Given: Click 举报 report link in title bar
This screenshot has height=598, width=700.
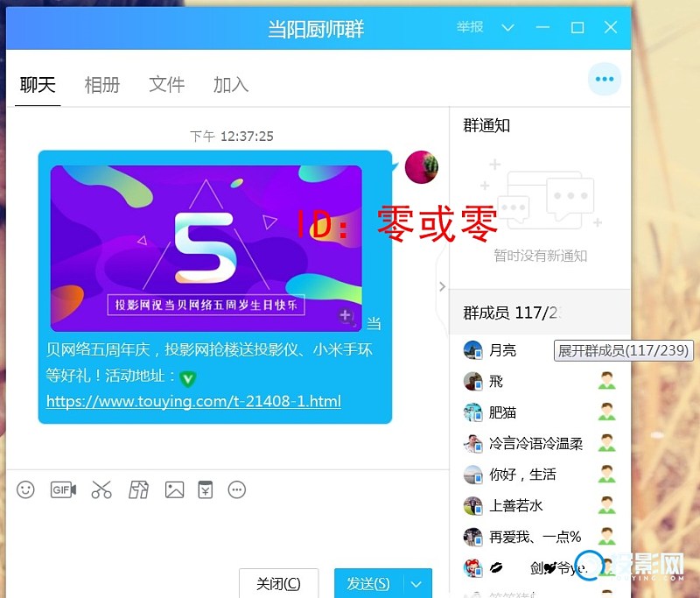Looking at the screenshot, I should point(470,27).
